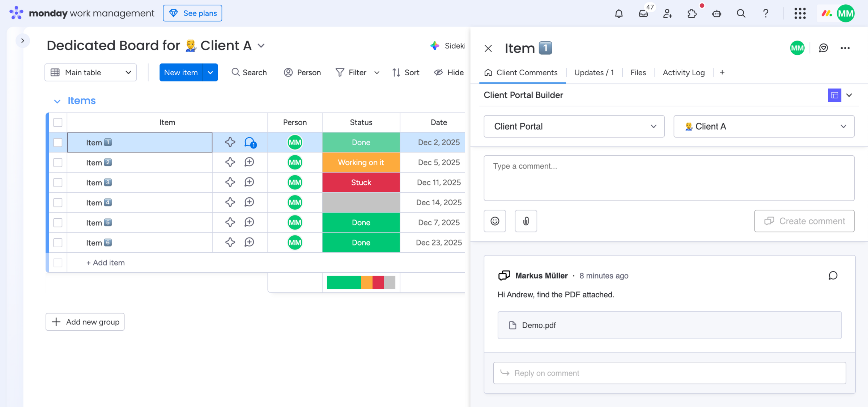Viewport: 868px width, 407px height.
Task: Collapse the Items group chevron
Action: point(57,101)
